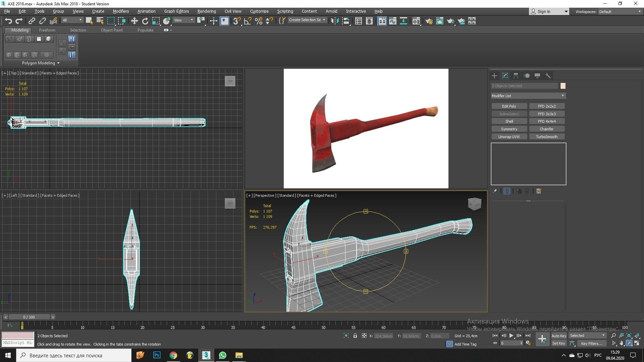Switch to the Utilities wrench panel tab
644x362 pixels.
point(548,76)
